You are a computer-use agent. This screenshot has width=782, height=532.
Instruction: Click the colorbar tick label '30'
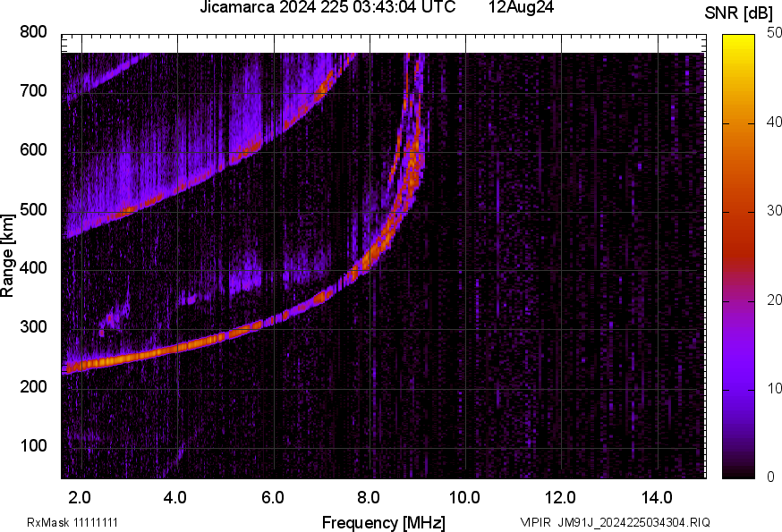(774, 211)
